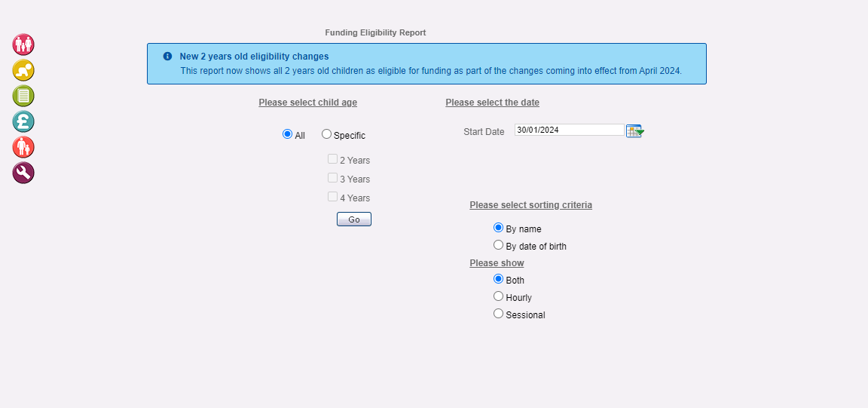Click into the Start Date field

point(570,130)
